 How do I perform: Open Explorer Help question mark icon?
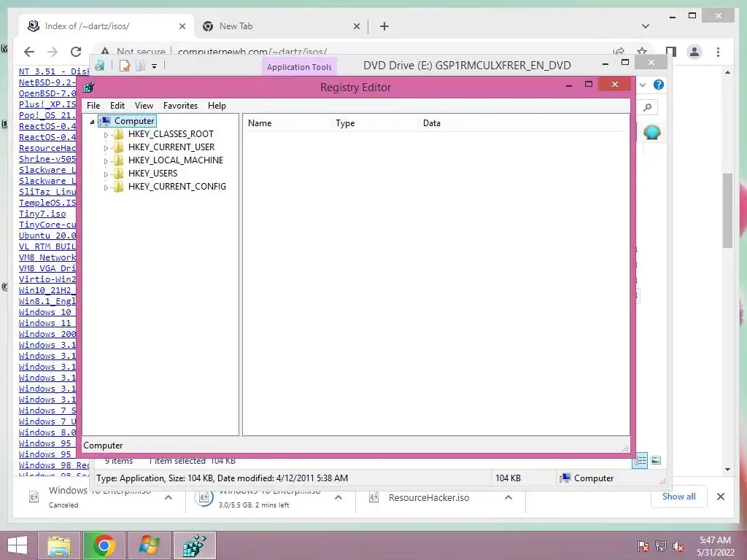[x=659, y=85]
